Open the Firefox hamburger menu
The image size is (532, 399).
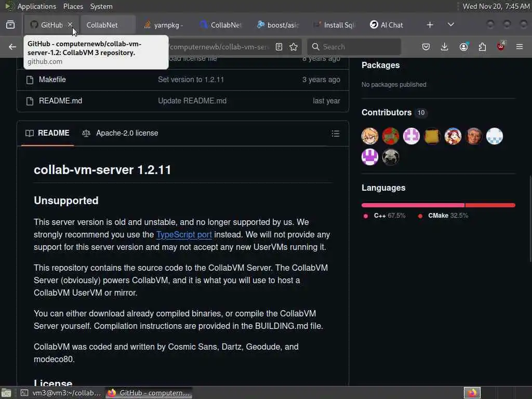[x=520, y=47]
